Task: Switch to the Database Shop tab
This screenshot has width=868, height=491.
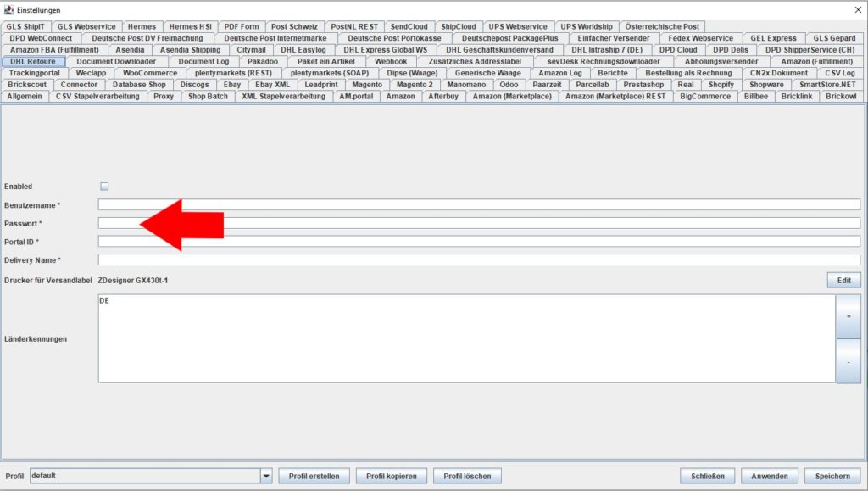Action: pos(139,85)
